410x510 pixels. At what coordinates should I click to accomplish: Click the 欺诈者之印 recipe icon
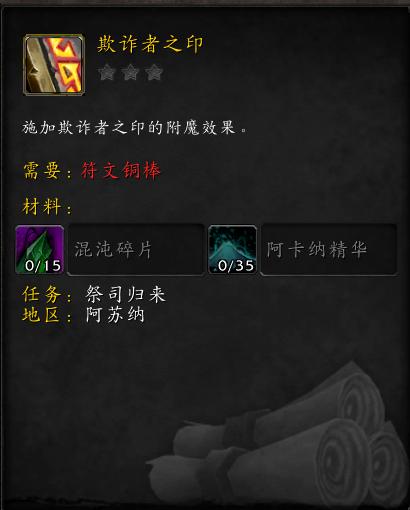[54, 65]
